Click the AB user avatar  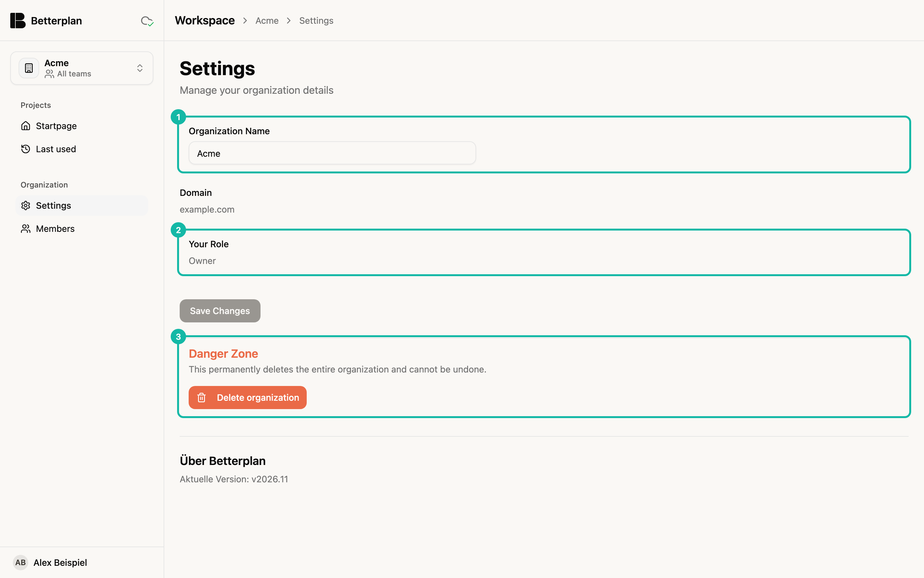(21, 562)
